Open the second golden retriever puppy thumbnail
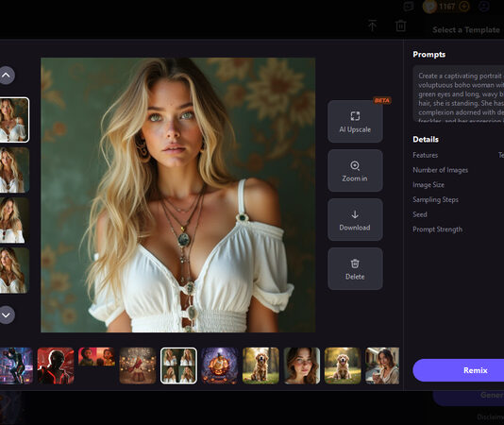 coord(343,365)
